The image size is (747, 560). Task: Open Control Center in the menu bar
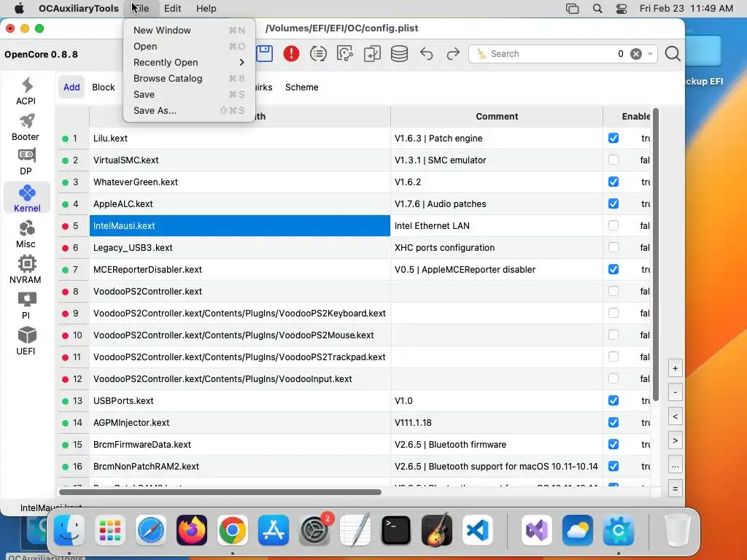622,9
